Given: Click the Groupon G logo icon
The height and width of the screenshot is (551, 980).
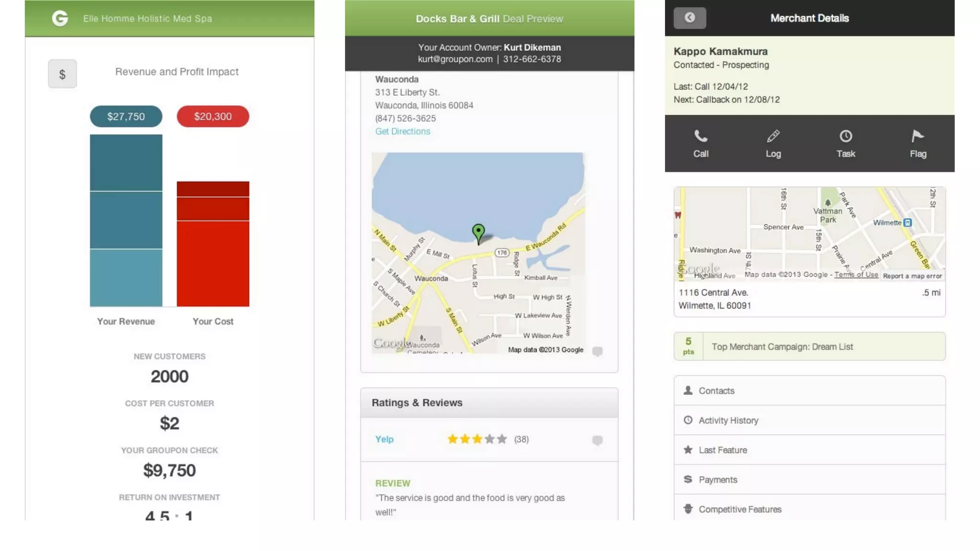Looking at the screenshot, I should click(x=60, y=19).
